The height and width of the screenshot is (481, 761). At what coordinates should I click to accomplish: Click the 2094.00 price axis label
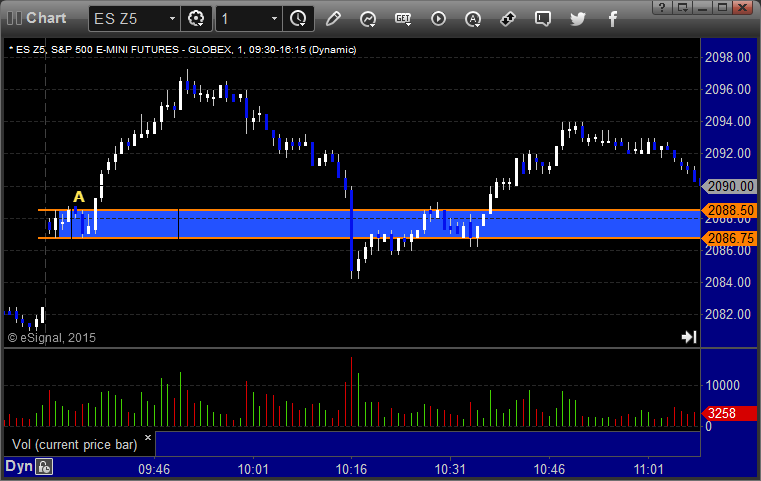tap(728, 121)
